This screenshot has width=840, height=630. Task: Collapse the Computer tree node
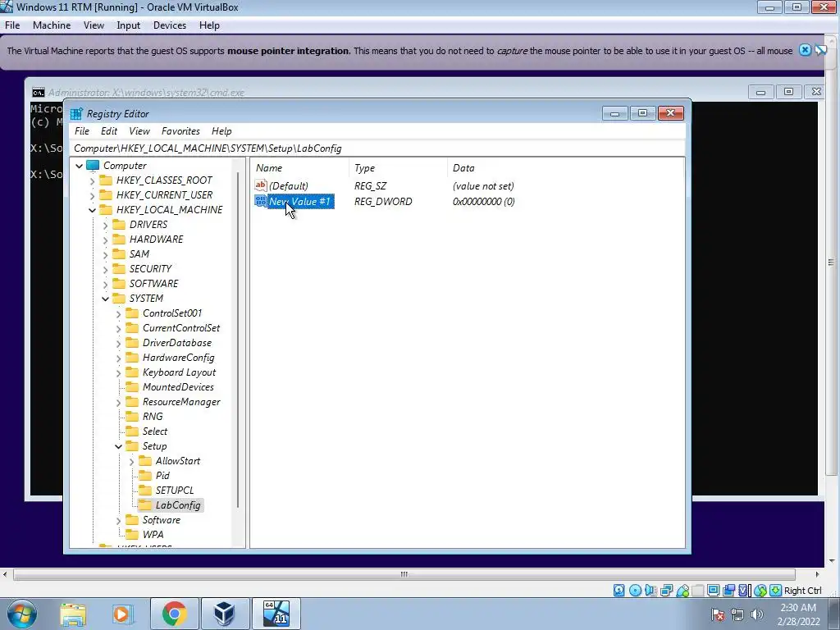tap(80, 166)
